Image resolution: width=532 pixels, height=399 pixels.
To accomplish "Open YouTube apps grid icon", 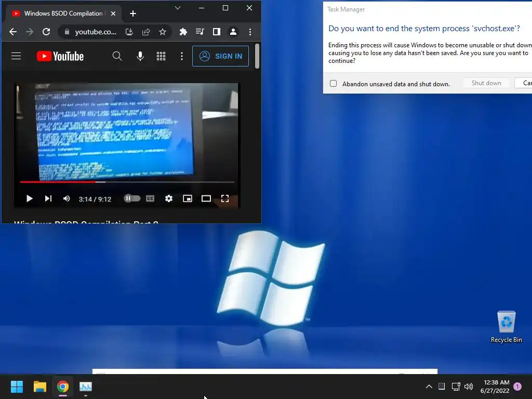I will pyautogui.click(x=161, y=56).
